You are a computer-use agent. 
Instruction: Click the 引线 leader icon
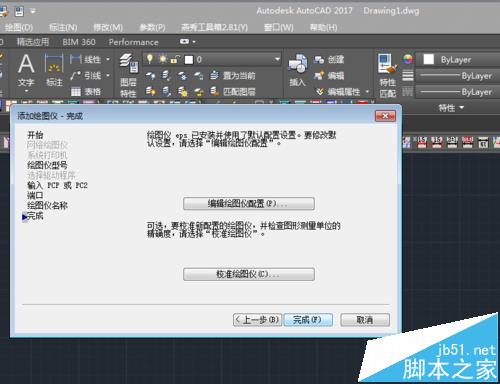pos(76,76)
